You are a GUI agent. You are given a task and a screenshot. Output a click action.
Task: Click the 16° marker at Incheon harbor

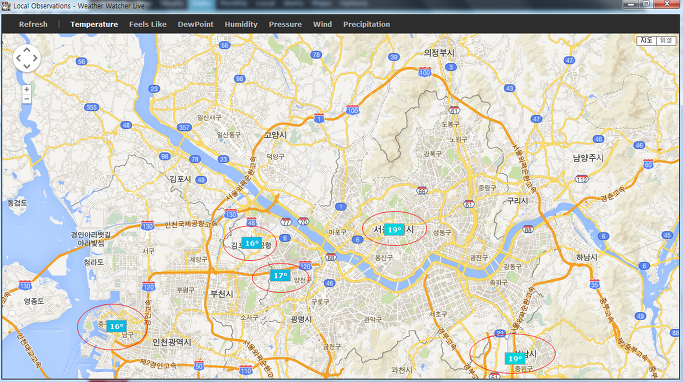(x=116, y=326)
